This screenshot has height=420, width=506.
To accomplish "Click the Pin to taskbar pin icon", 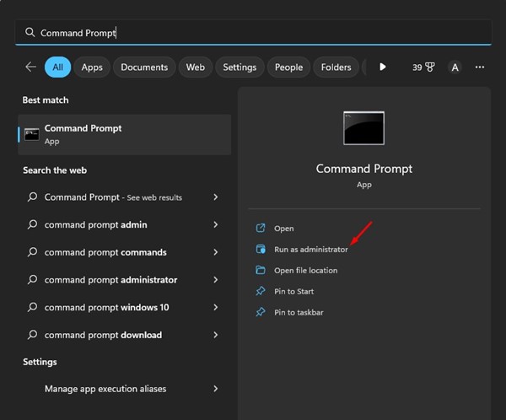I will click(x=261, y=312).
